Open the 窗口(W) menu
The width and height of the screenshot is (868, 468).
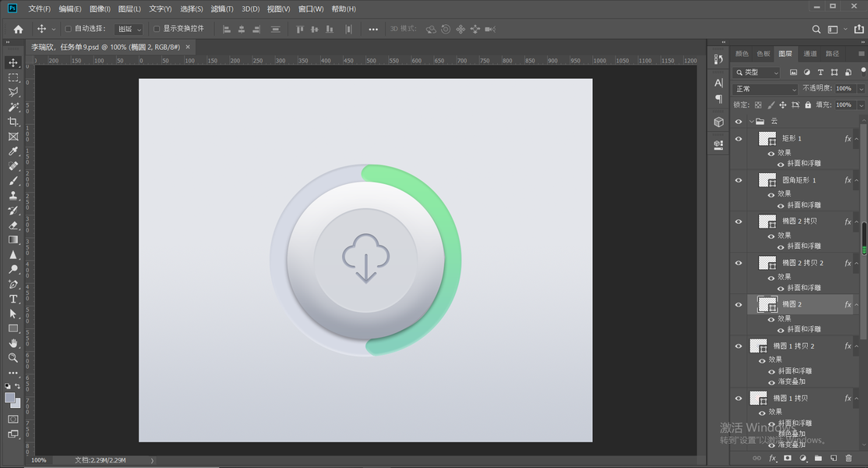[x=311, y=9]
